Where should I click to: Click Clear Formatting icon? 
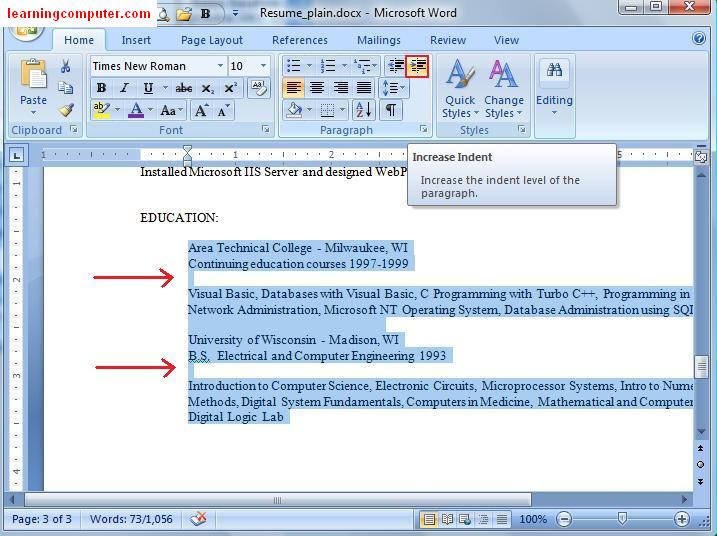258,88
